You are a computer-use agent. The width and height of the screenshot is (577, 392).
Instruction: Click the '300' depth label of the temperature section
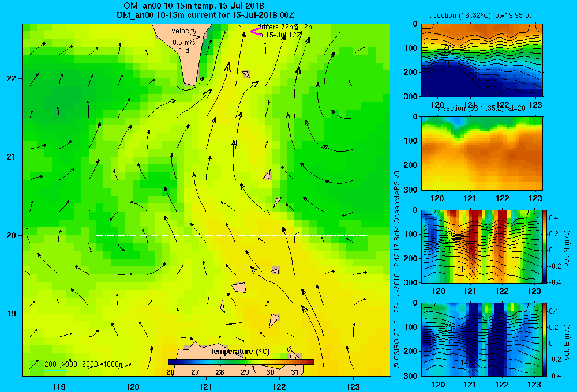click(411, 96)
